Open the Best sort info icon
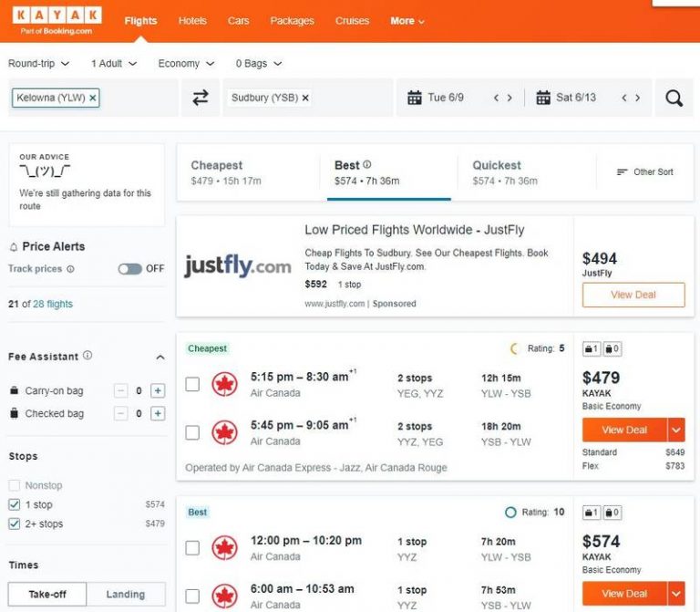Viewport: 700px width, 612px height. click(367, 164)
